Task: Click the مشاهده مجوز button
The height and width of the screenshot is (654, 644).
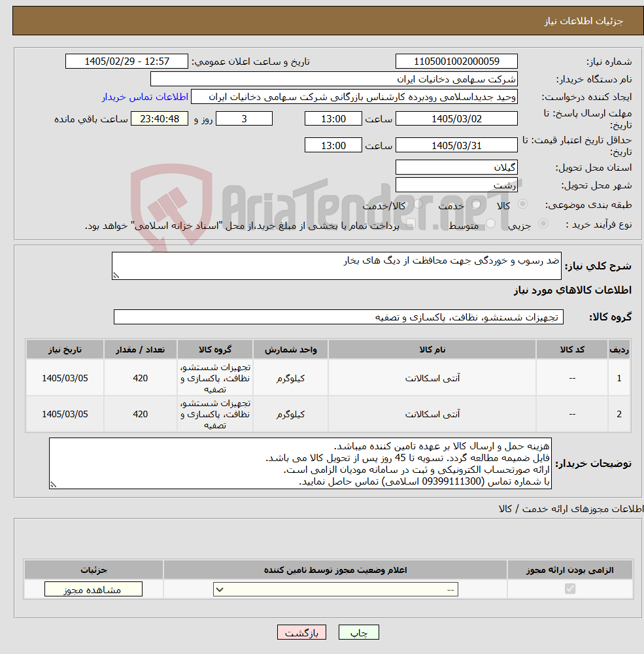Action: (x=93, y=589)
